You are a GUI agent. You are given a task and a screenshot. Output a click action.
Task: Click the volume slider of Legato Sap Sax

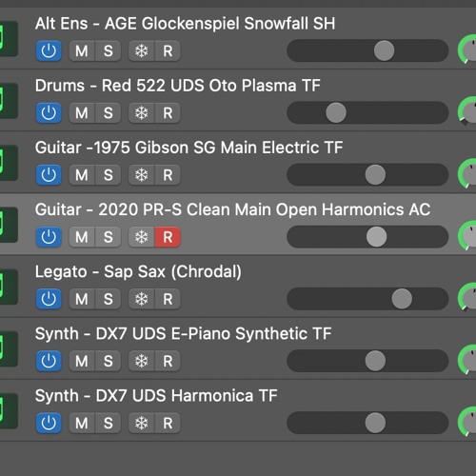[367, 299]
